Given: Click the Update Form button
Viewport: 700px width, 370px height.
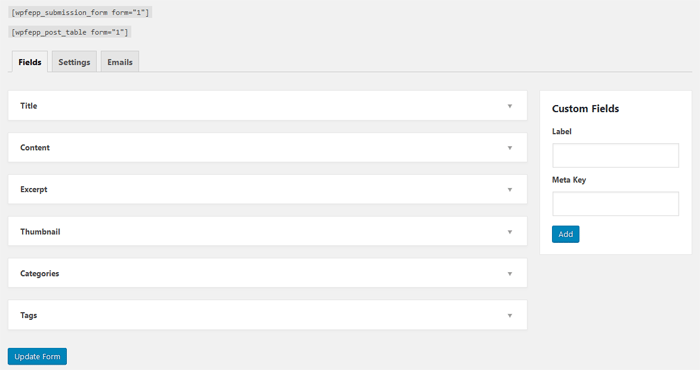Looking at the screenshot, I should point(37,357).
